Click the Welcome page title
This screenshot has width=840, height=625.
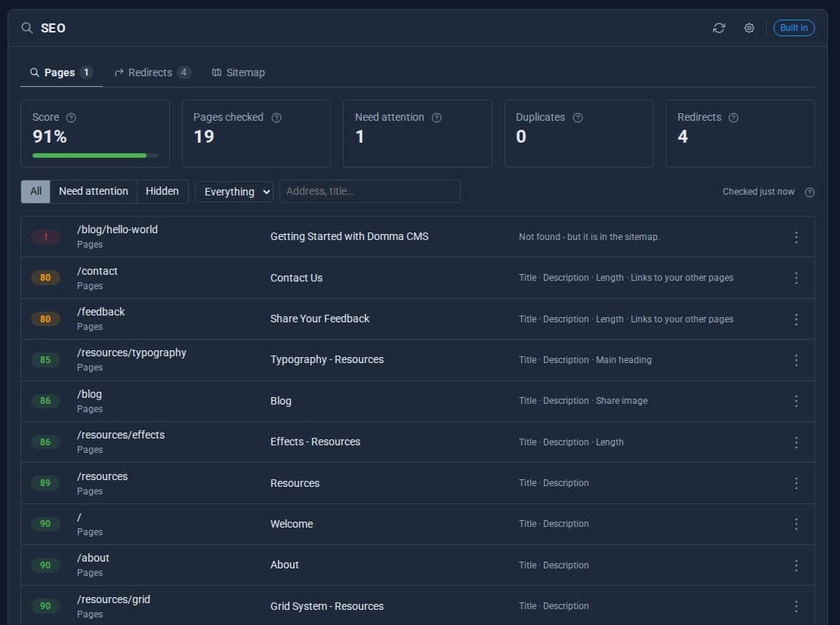click(x=292, y=524)
